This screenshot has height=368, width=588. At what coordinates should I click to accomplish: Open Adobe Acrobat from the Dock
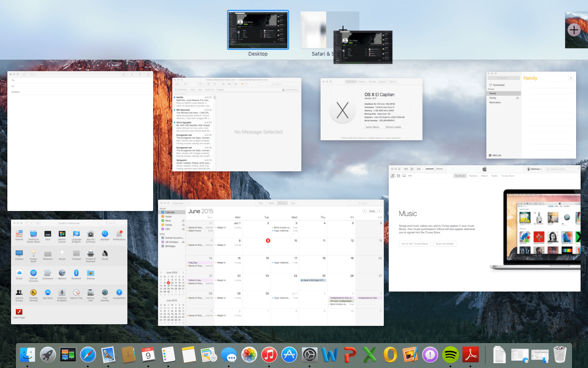[x=470, y=355]
